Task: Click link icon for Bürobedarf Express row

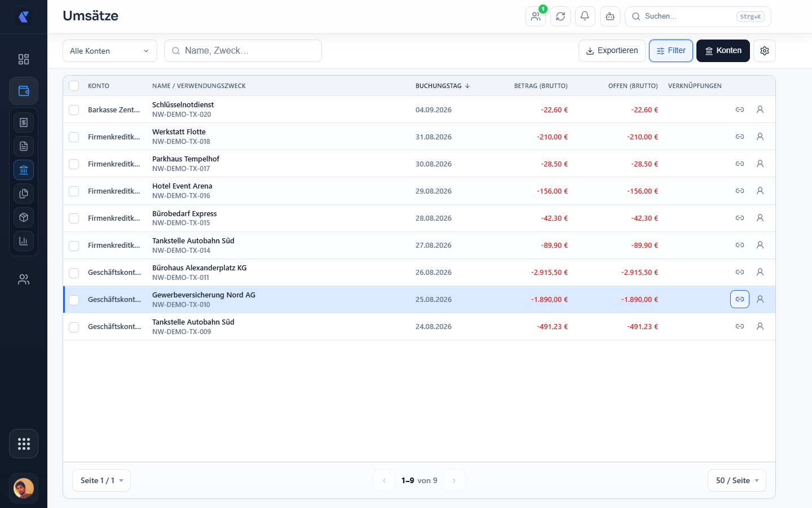Action: (740, 218)
